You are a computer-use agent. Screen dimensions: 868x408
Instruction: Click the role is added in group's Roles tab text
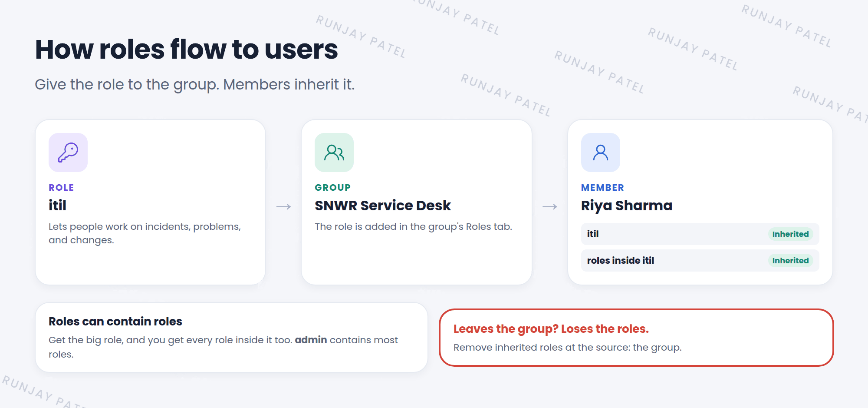tap(413, 227)
